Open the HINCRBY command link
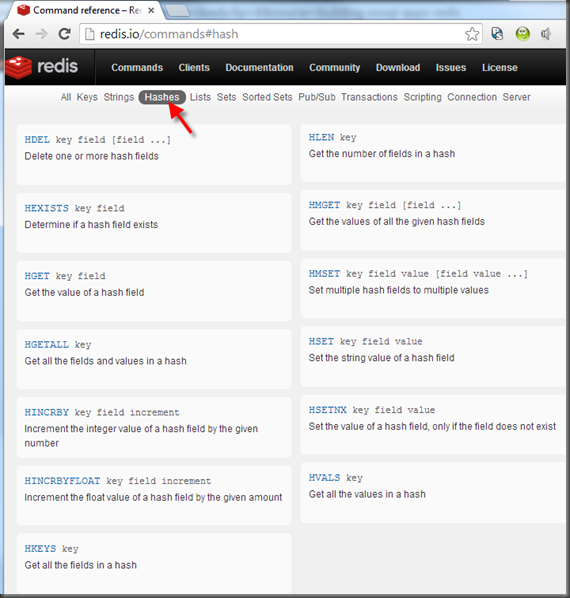 pos(47,413)
